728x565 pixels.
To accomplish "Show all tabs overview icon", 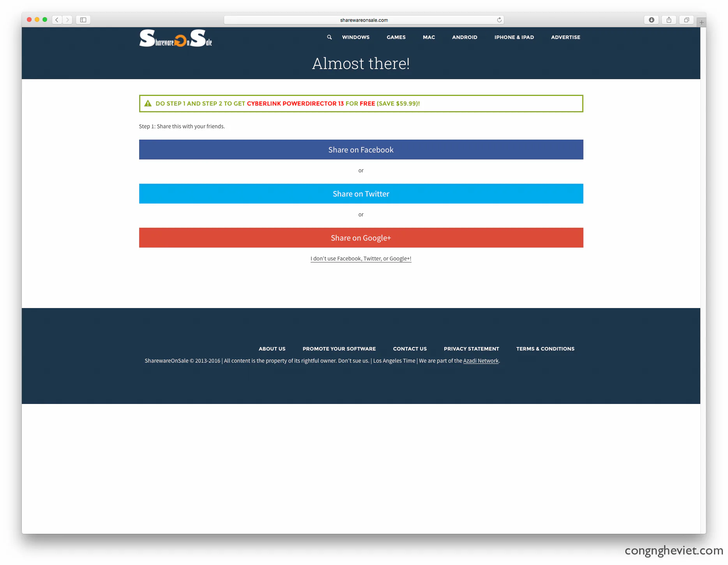I will coord(686,20).
